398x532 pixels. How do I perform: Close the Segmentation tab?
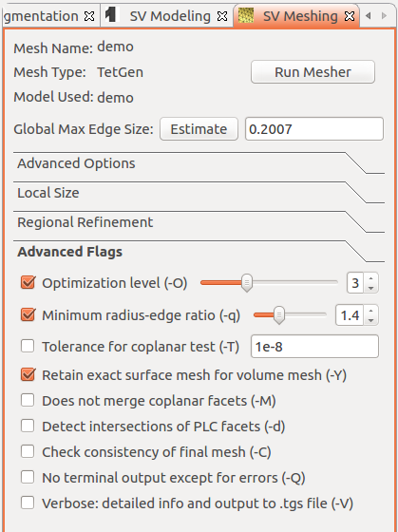[x=89, y=16]
